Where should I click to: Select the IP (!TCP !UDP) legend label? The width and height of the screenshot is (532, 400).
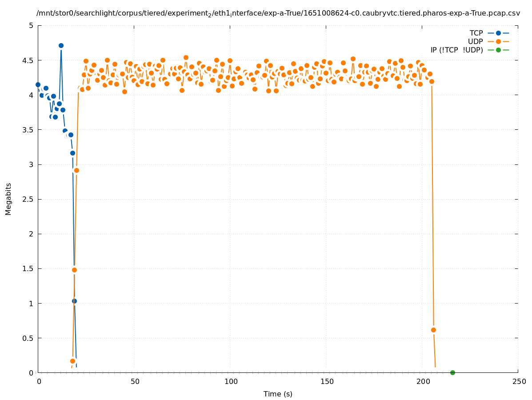[456, 50]
